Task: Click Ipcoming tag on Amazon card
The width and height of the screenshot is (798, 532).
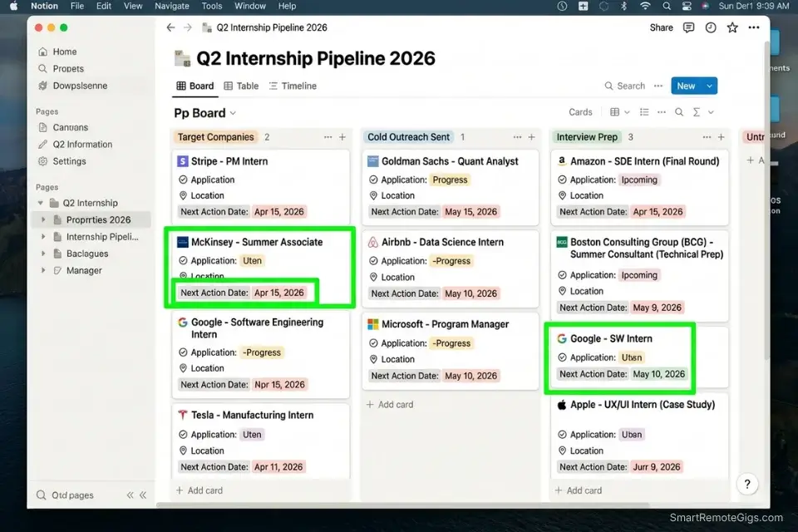Action: [639, 180]
